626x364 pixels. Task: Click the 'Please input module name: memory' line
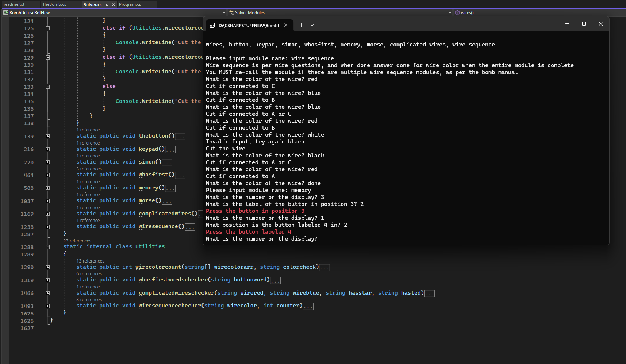(258, 190)
